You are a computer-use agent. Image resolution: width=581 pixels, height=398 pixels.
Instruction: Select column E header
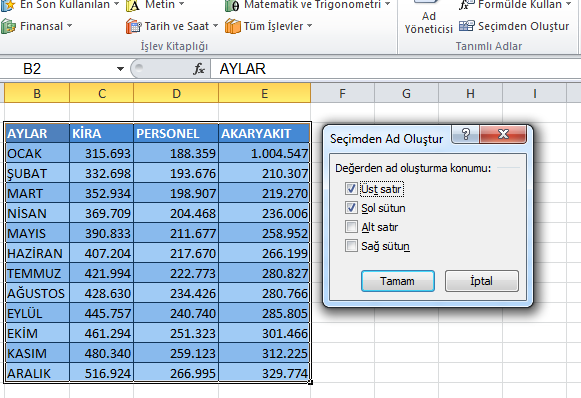265,93
